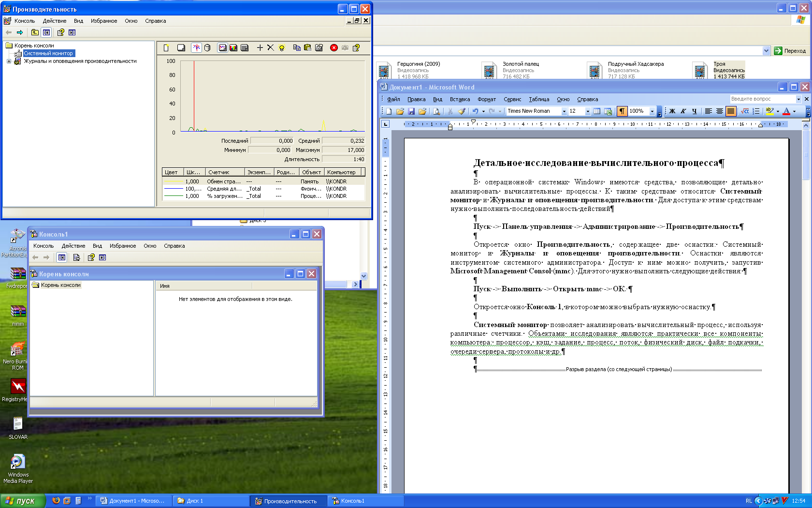The width and height of the screenshot is (812, 508).
Task: Click the Delete counter X icon
Action: (271, 47)
